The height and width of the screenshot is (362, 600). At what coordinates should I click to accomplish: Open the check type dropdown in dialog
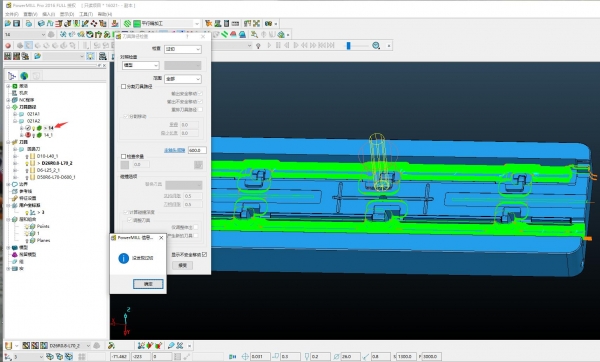click(183, 49)
